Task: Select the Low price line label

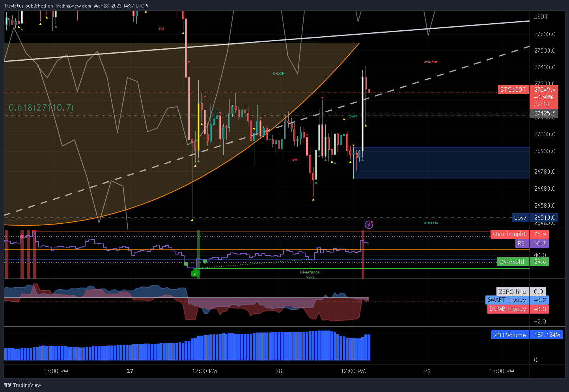Action: [520, 218]
